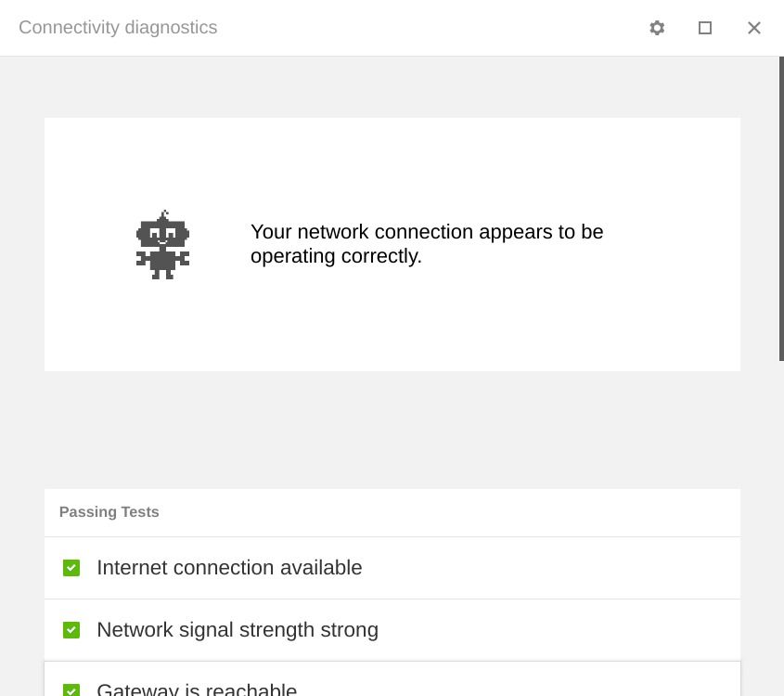Expand the Gateway is reachable test row
Screen dimensions: 784x696
(x=371, y=689)
